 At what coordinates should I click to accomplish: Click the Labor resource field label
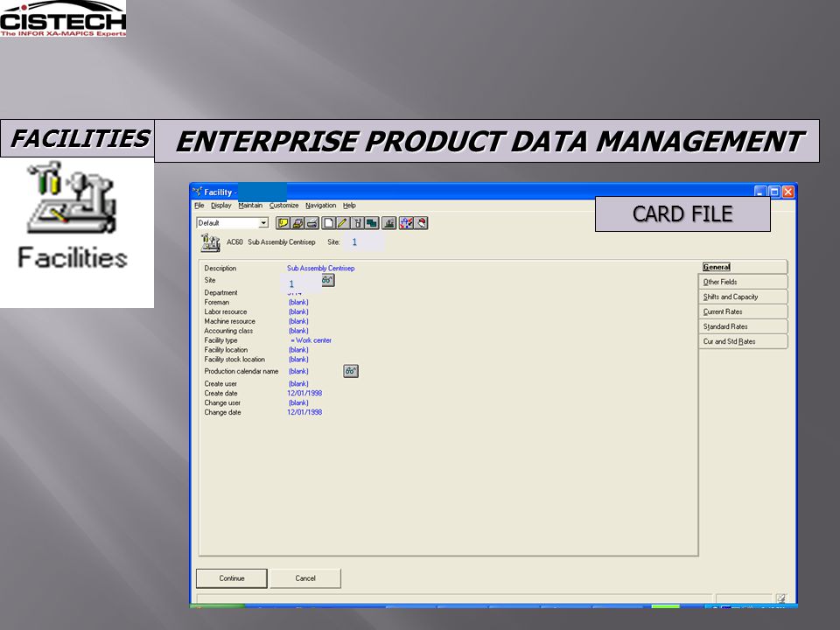pyautogui.click(x=226, y=311)
